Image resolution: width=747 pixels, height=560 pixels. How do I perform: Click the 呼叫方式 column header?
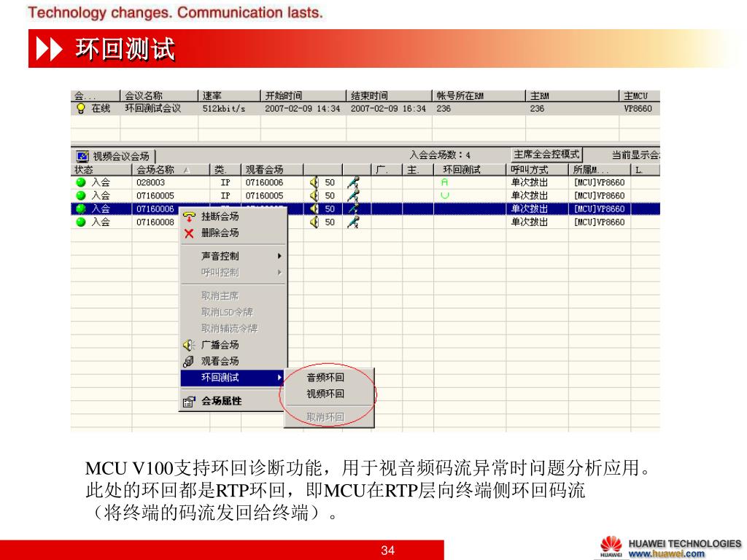[x=537, y=169]
